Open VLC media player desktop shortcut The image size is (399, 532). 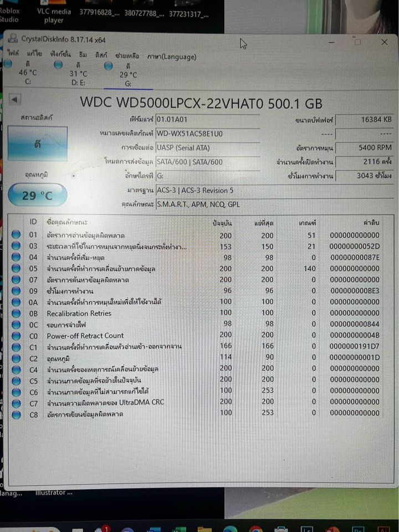point(54,16)
